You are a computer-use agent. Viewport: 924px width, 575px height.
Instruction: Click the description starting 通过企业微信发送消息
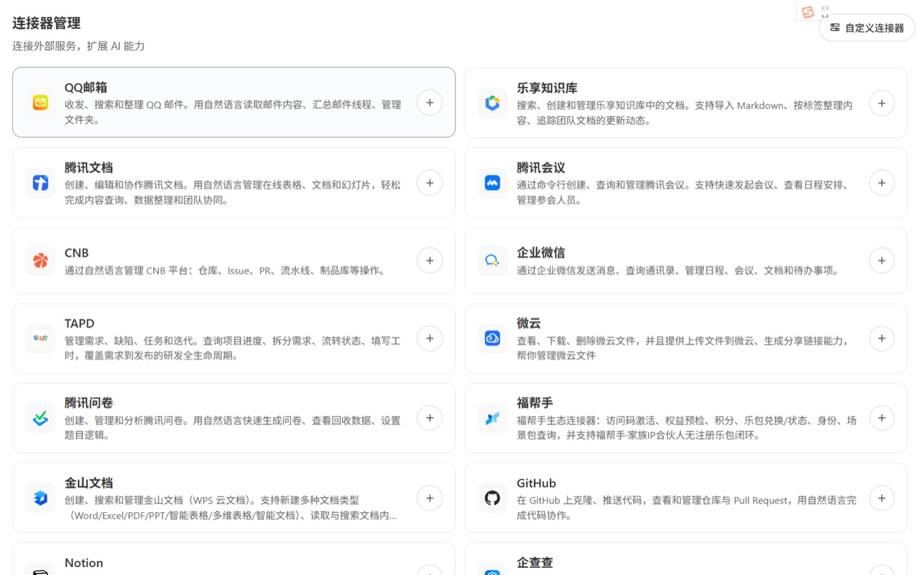[x=678, y=271]
